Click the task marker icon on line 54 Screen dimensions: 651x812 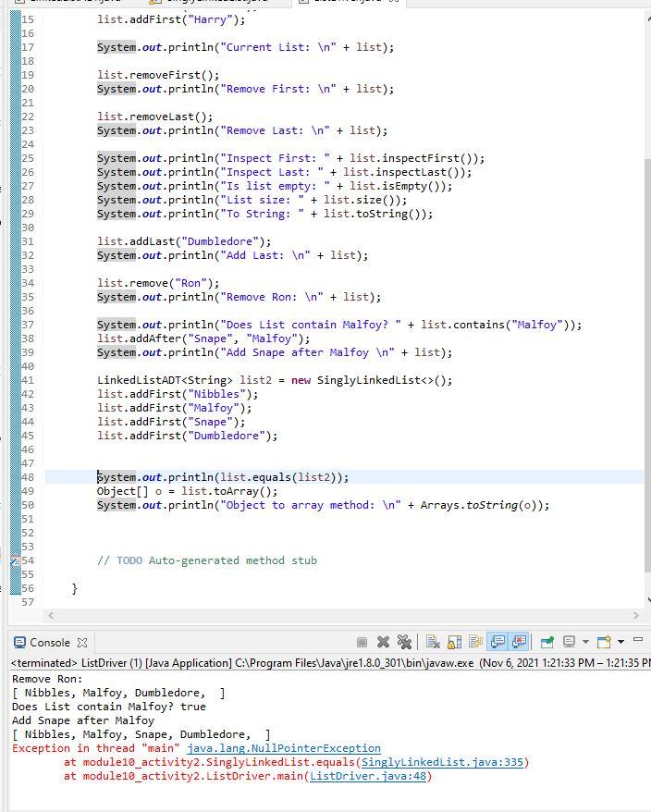(x=15, y=560)
